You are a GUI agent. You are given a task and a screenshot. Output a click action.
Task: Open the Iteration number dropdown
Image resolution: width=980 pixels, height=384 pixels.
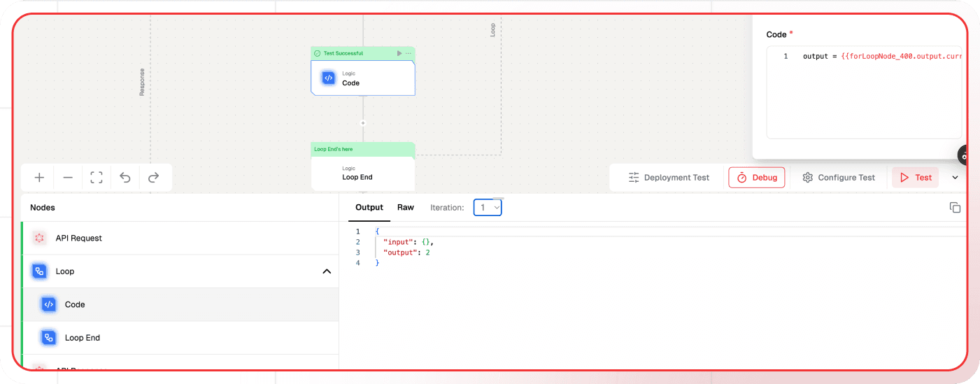click(x=488, y=208)
